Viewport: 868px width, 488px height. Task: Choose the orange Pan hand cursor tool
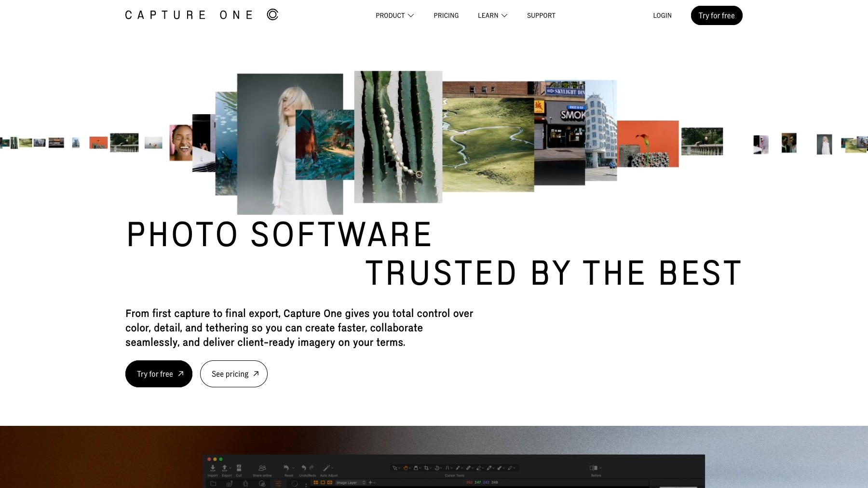(406, 468)
